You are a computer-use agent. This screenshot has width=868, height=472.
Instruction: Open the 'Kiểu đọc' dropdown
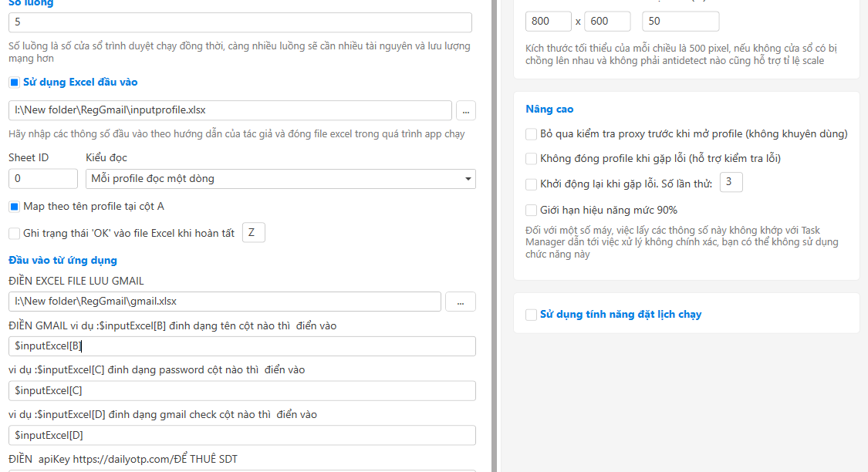[x=280, y=178]
